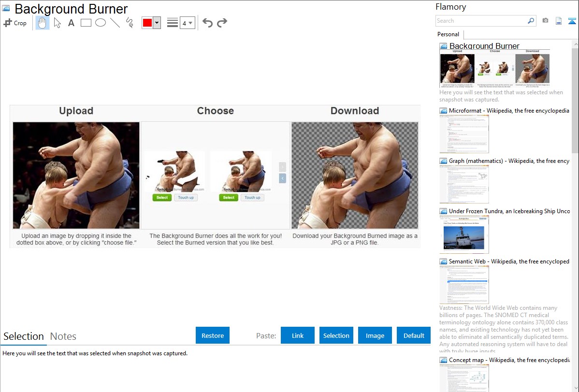579x392 pixels.
Task: Click the transparent-background result image under Download
Action: [355, 175]
